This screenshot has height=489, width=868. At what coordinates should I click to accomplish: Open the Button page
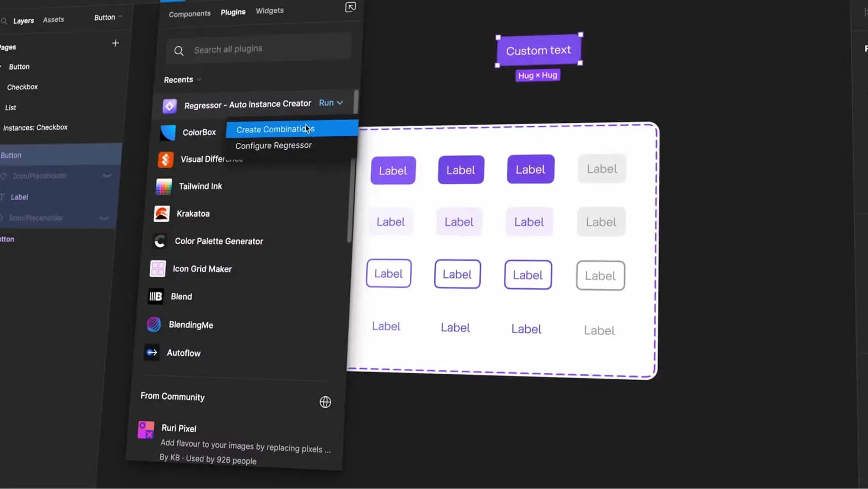tap(19, 67)
